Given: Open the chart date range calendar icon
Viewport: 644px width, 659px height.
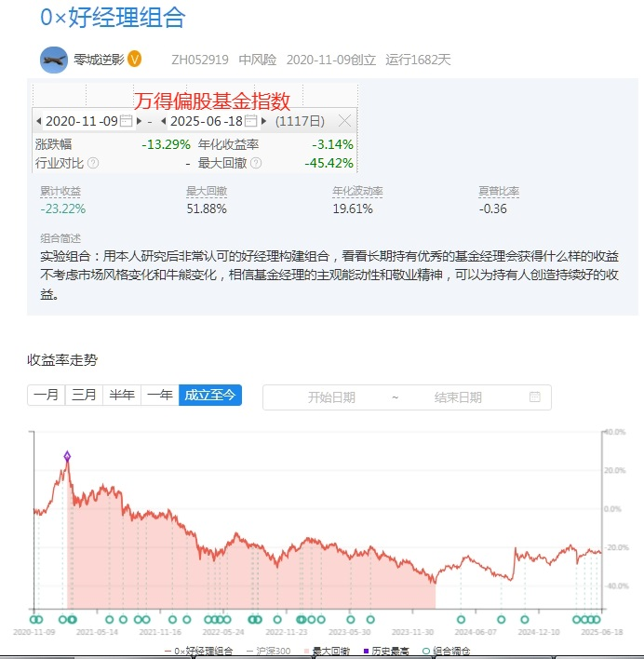Looking at the screenshot, I should 535,397.
